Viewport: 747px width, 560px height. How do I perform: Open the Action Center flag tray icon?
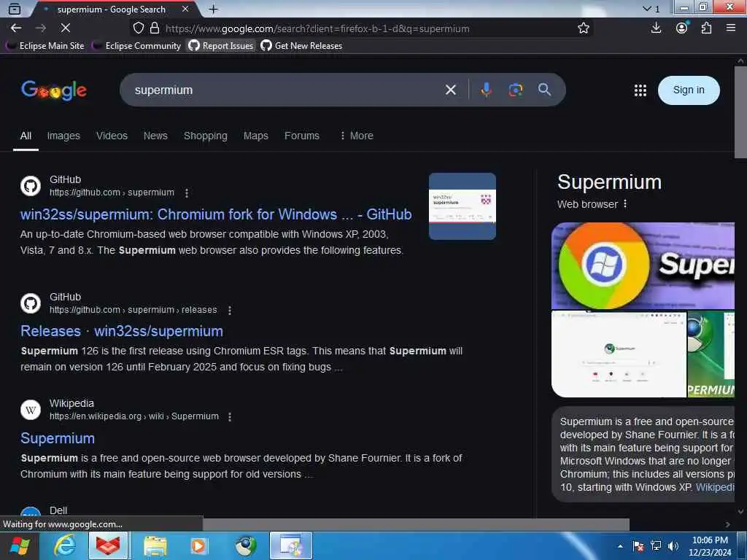[638, 546]
